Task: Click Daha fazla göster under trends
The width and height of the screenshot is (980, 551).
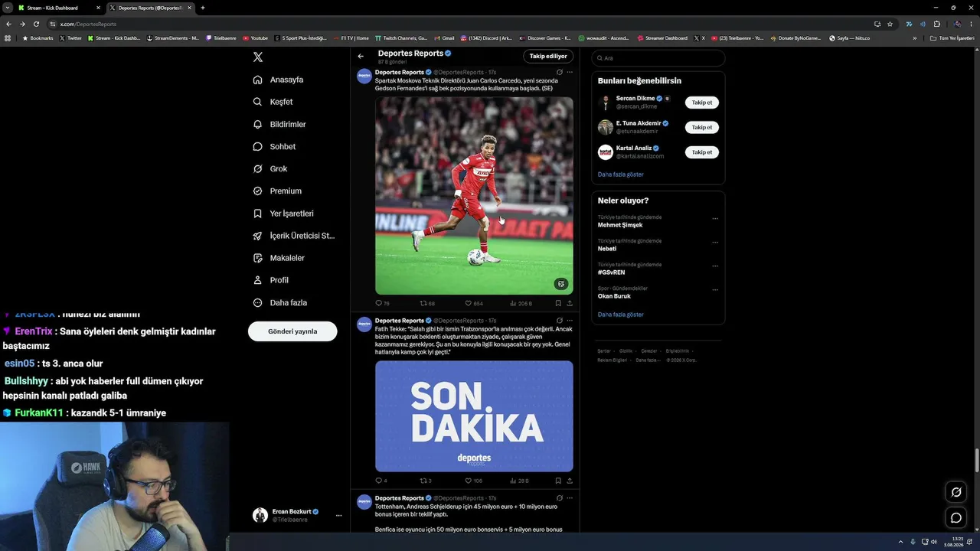Action: [621, 315]
